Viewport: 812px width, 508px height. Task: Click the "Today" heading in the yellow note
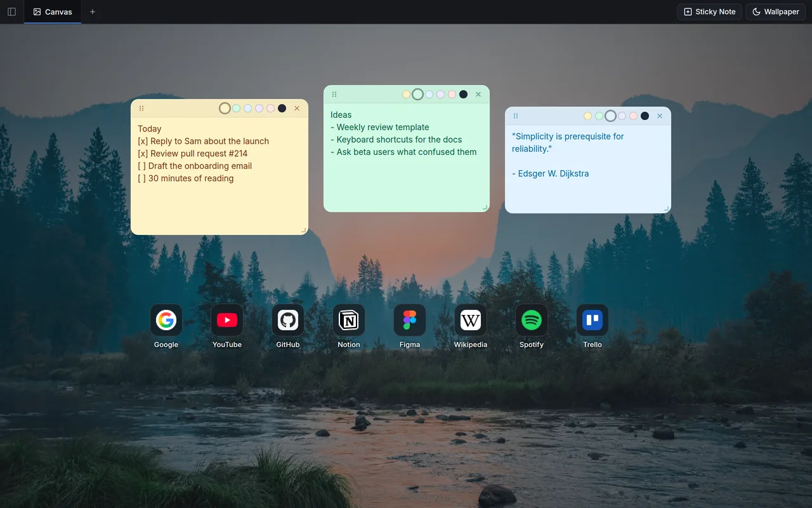click(x=150, y=129)
